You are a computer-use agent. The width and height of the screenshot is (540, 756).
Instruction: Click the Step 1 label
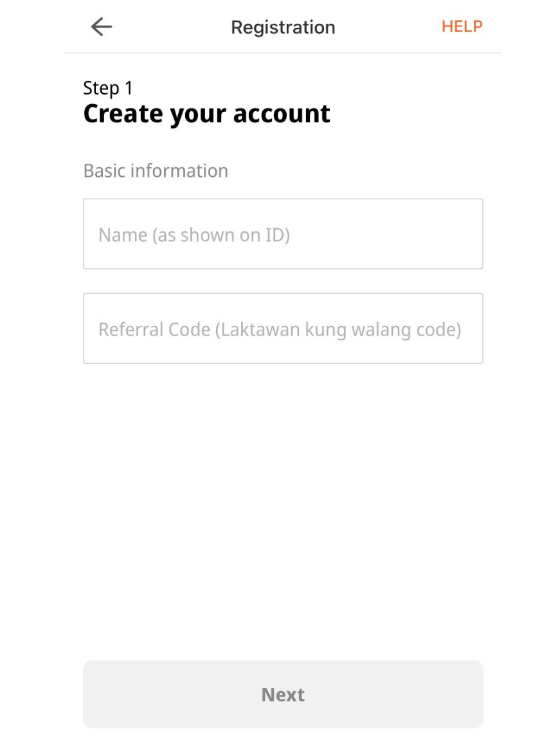pos(108,88)
